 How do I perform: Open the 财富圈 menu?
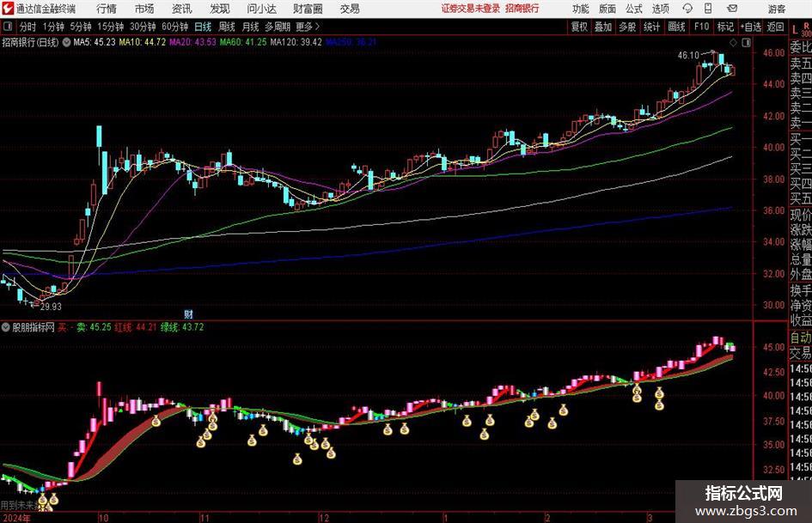tap(308, 9)
